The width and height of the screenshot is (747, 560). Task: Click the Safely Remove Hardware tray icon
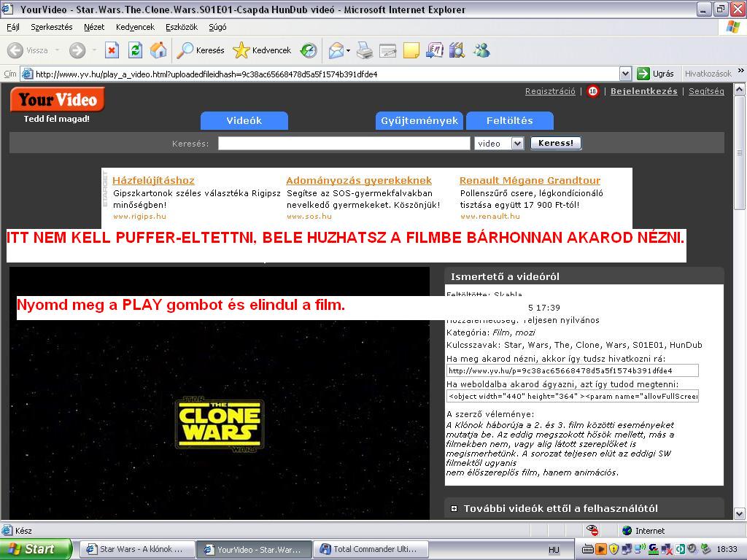[705, 550]
